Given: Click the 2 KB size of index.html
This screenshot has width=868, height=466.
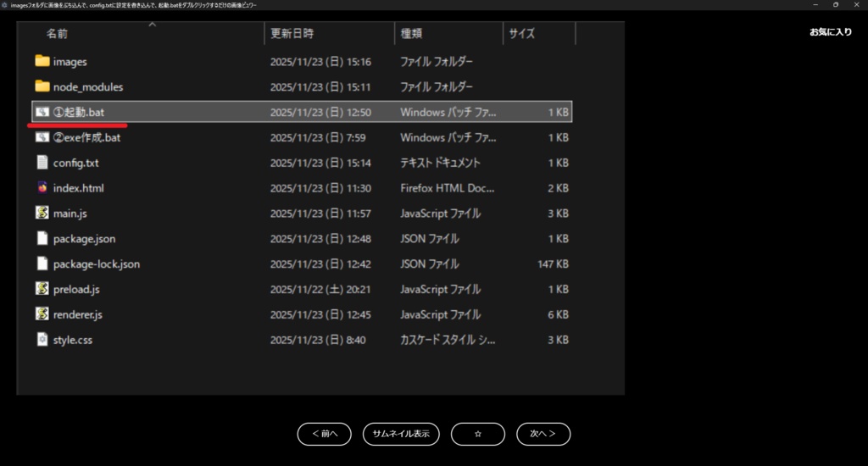Looking at the screenshot, I should (558, 188).
